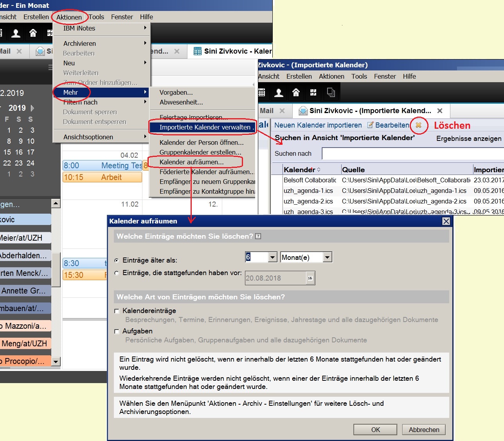
Task: Click the contacts person icon in the left toolbar
Action: tap(16, 33)
